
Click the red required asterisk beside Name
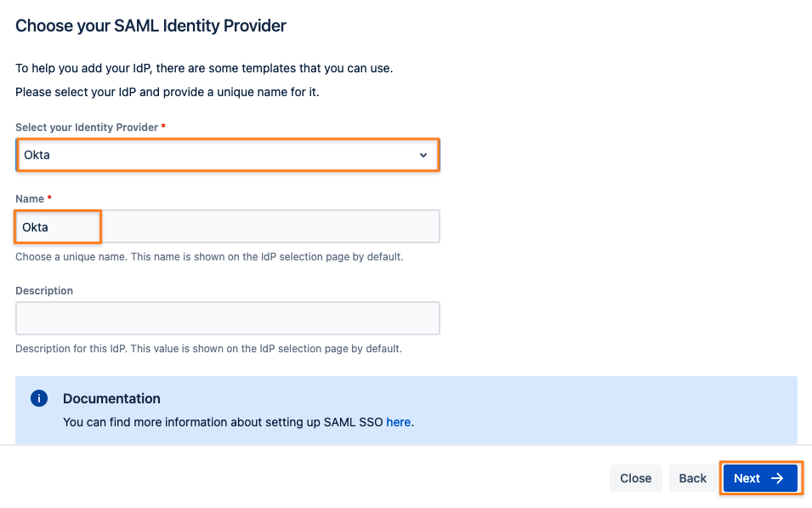click(x=49, y=197)
